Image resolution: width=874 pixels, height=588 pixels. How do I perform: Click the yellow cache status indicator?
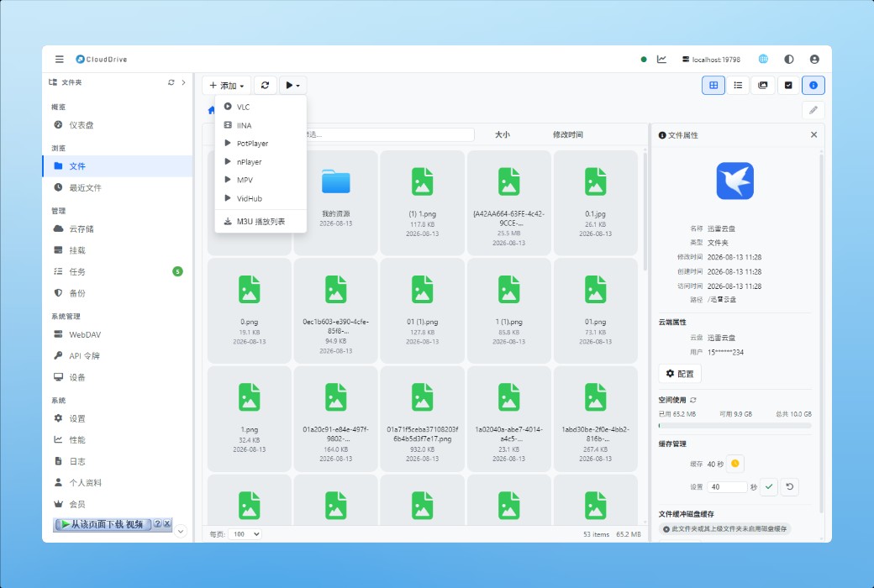click(734, 464)
